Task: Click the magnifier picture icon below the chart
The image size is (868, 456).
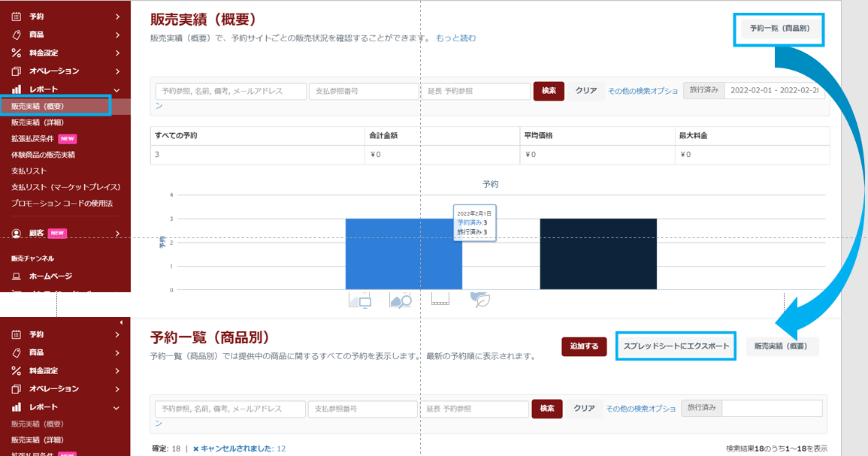Action: click(400, 300)
